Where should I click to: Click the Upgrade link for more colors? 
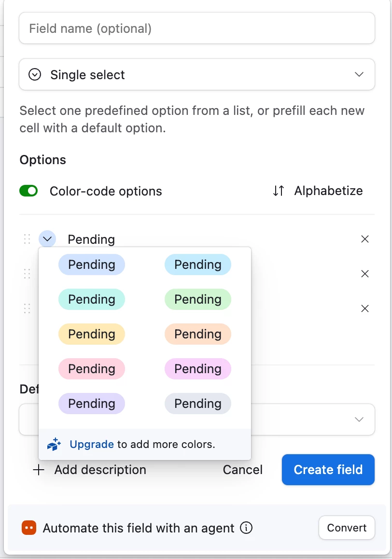coord(92,444)
